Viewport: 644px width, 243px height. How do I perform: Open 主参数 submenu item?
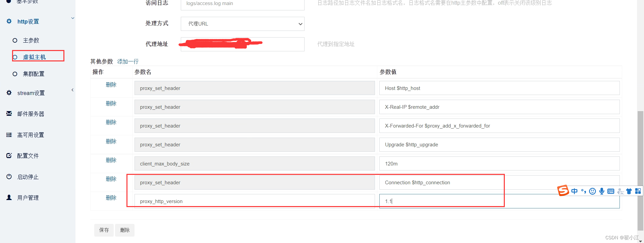click(31, 40)
